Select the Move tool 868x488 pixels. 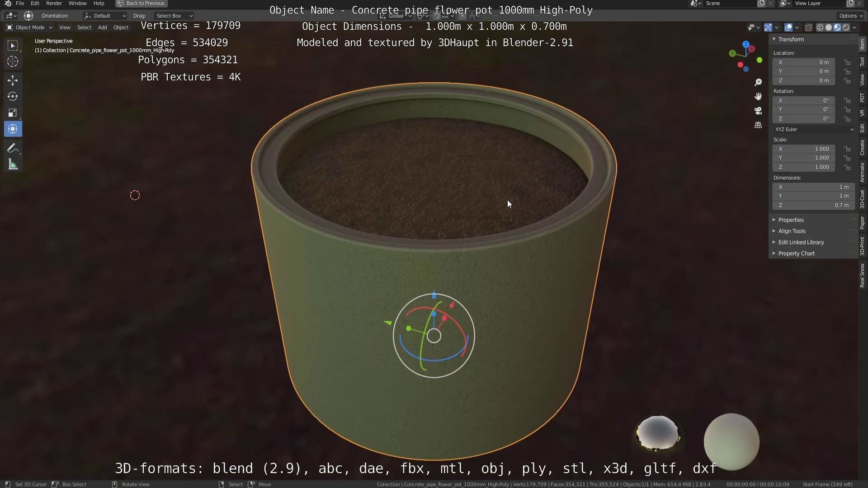pos(13,80)
